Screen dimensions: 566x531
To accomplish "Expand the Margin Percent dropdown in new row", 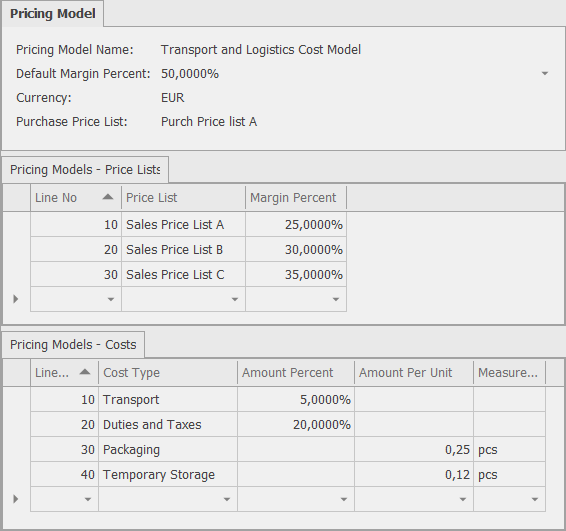I will [x=336, y=299].
